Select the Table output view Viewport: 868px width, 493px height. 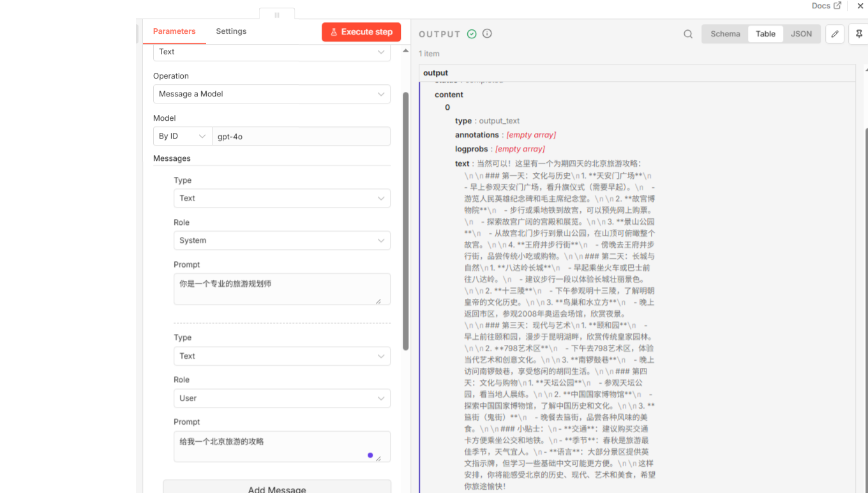765,34
